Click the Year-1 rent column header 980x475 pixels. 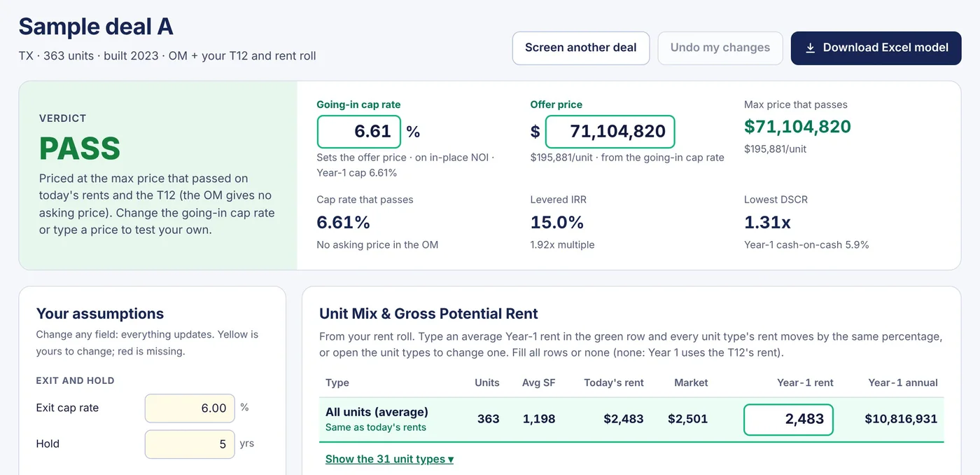(x=805, y=383)
